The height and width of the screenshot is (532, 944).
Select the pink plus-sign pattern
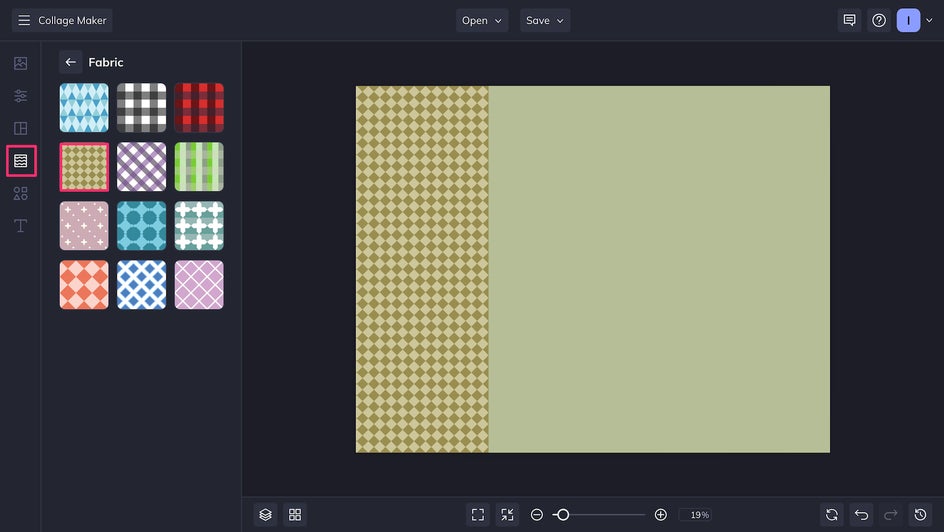(x=84, y=226)
